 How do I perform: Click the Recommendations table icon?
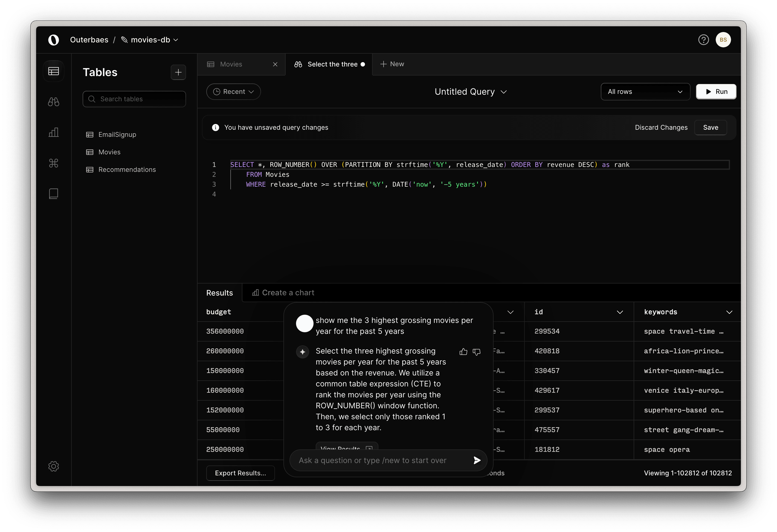tap(90, 170)
